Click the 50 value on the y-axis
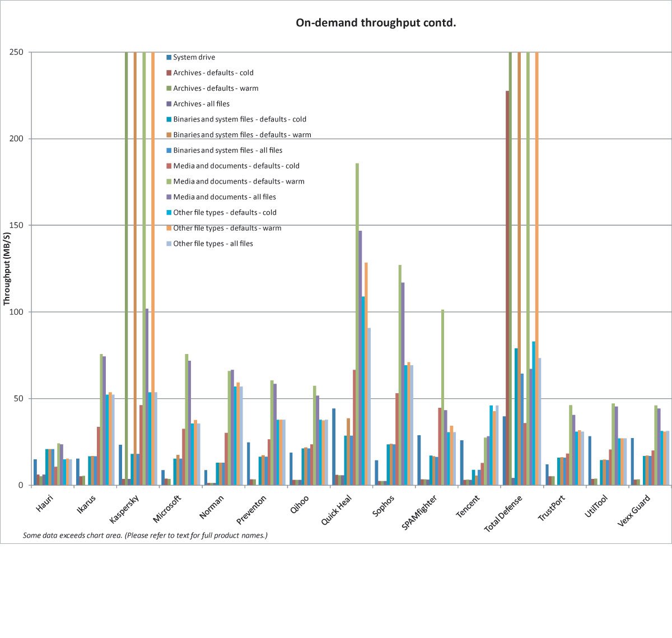 coord(18,399)
